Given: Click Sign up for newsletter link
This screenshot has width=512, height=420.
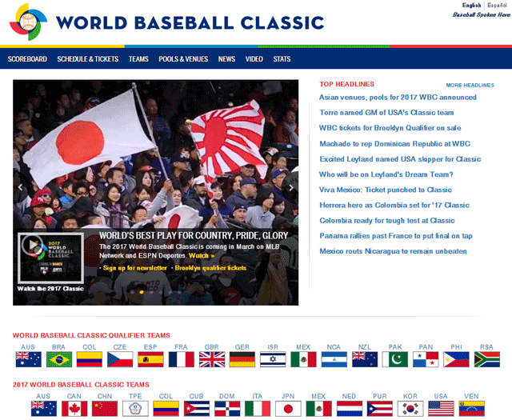Looking at the screenshot, I should [x=135, y=268].
